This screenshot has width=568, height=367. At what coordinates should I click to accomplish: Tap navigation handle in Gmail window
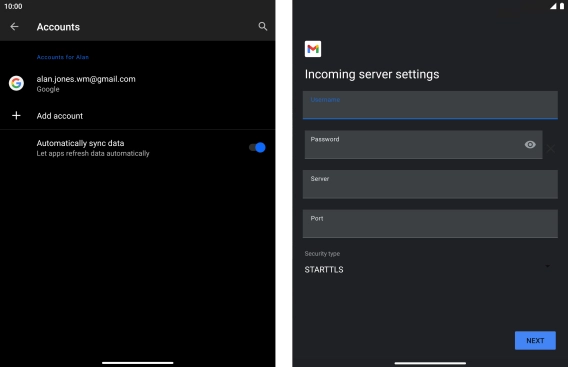pyautogui.click(x=430, y=363)
